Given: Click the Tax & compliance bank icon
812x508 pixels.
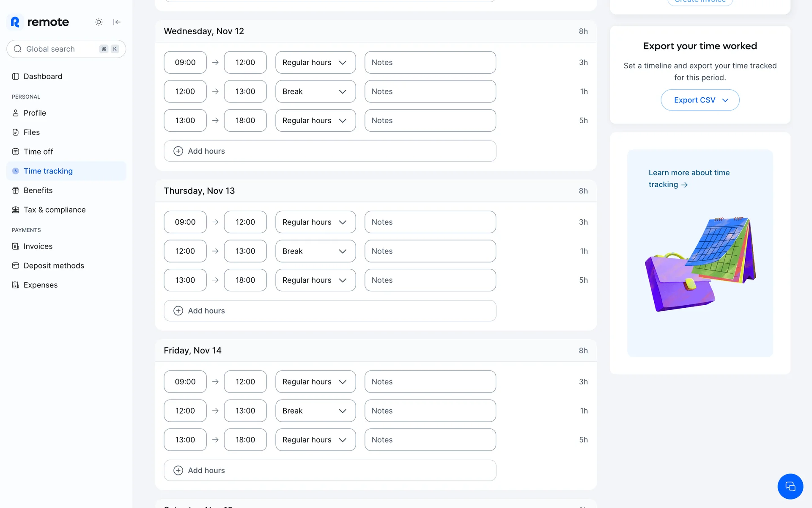Looking at the screenshot, I should pos(16,210).
